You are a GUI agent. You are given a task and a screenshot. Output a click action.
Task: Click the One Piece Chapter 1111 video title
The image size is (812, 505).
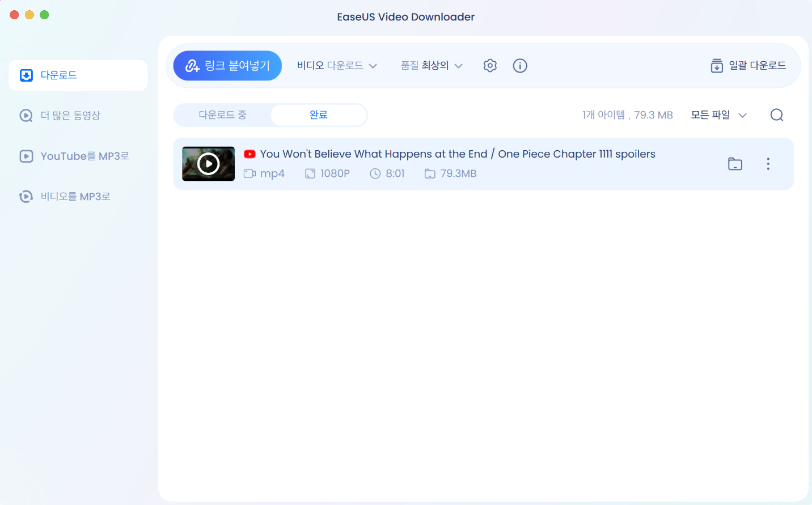click(458, 154)
